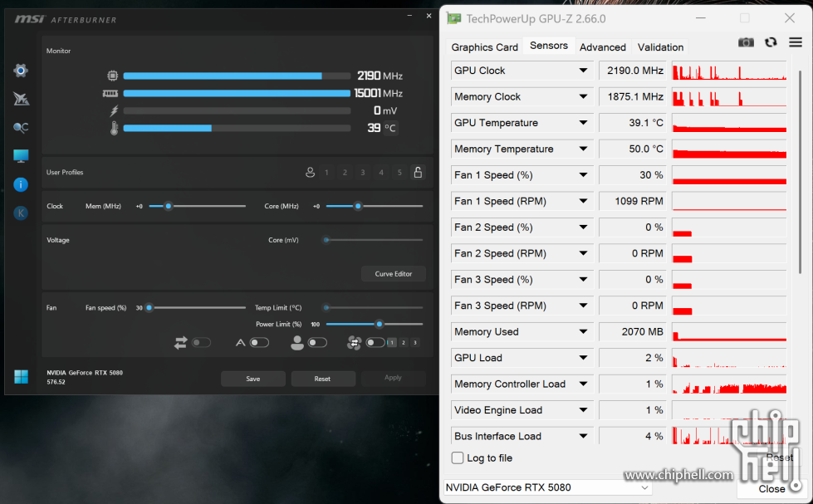Open the NVIDIA GeForce RTX 5080 selector

[547, 487]
